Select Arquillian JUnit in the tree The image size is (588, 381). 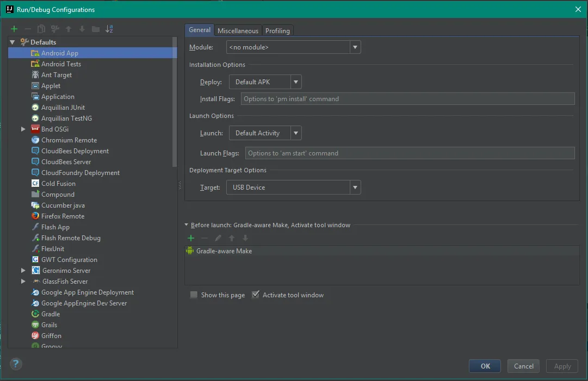[63, 107]
